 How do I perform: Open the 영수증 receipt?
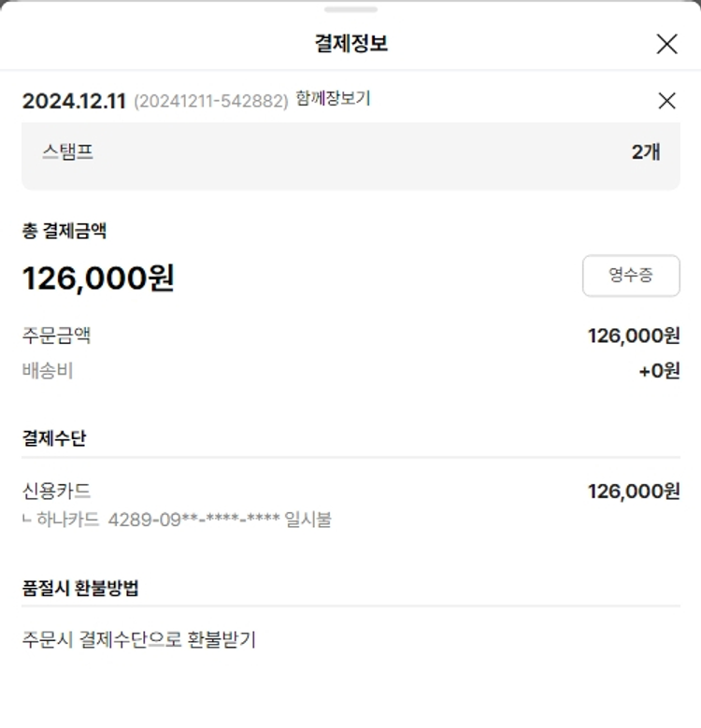tap(631, 276)
